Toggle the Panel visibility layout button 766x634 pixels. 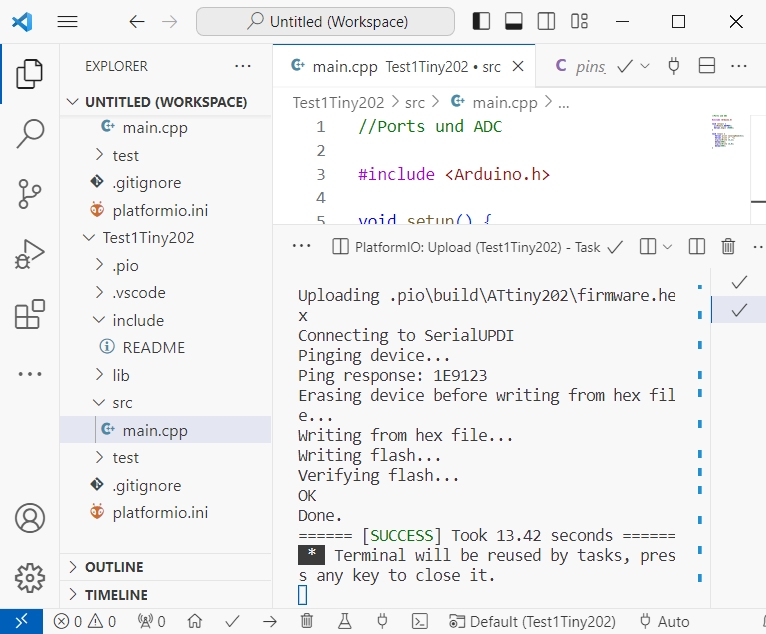(x=514, y=21)
